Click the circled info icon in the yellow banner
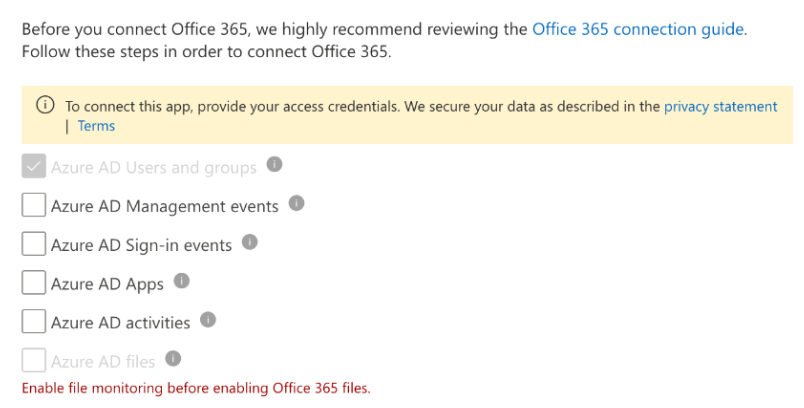 click(45, 105)
